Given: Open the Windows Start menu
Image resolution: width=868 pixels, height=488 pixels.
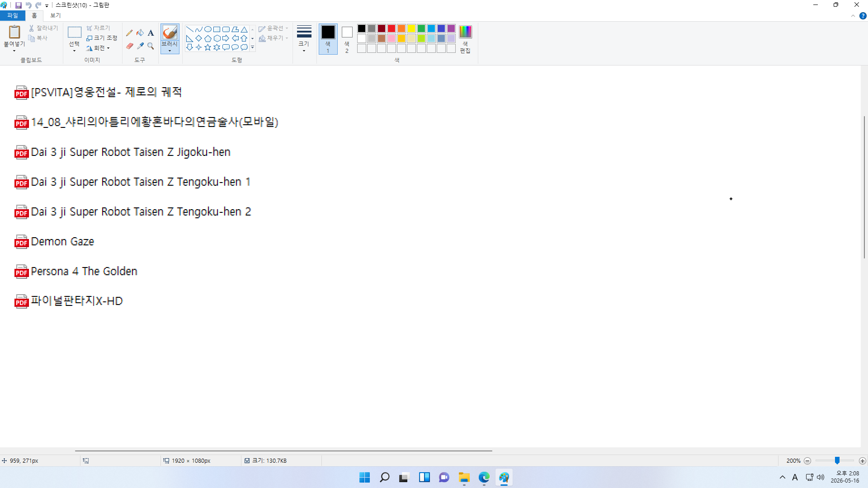Looking at the screenshot, I should (365, 478).
